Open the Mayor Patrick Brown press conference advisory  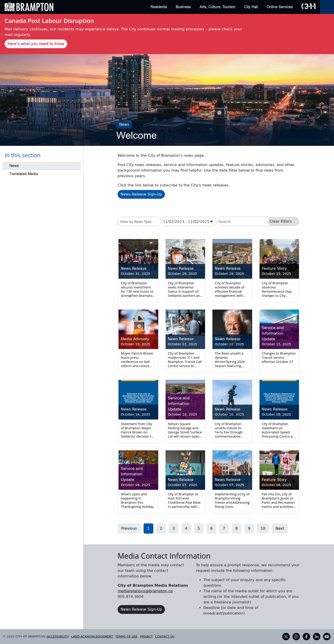[x=138, y=341]
